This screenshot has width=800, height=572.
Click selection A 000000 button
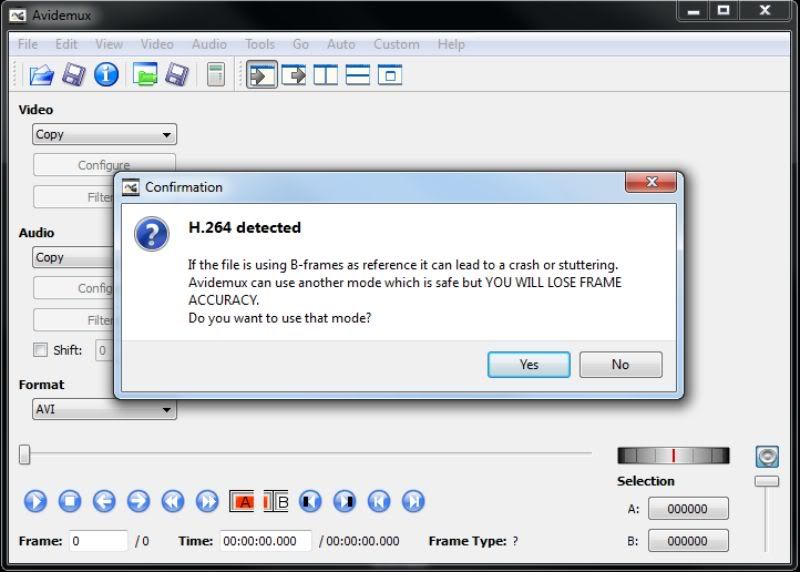[688, 509]
